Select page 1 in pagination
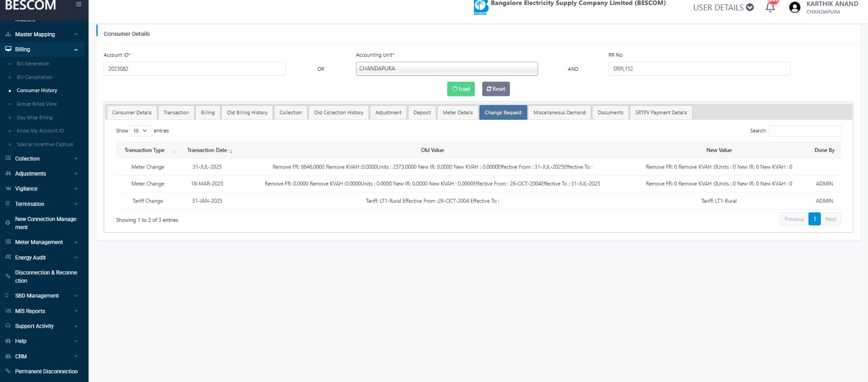The image size is (868, 382). pos(814,219)
